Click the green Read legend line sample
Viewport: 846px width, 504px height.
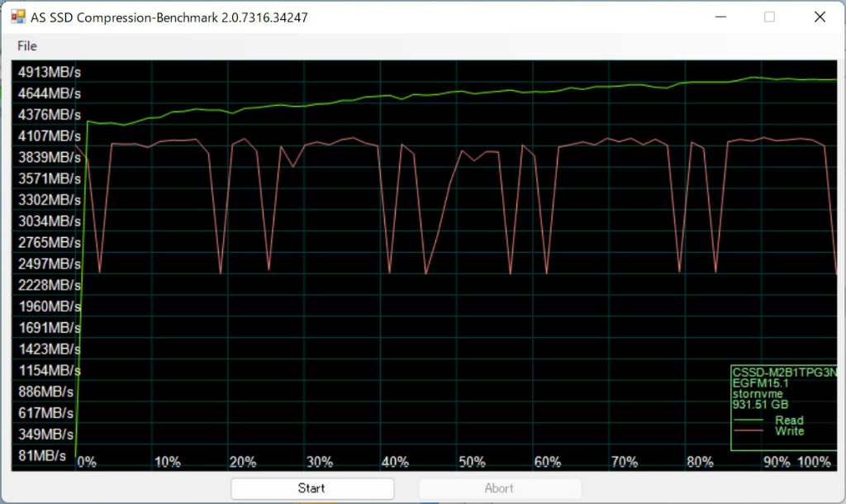click(x=749, y=420)
